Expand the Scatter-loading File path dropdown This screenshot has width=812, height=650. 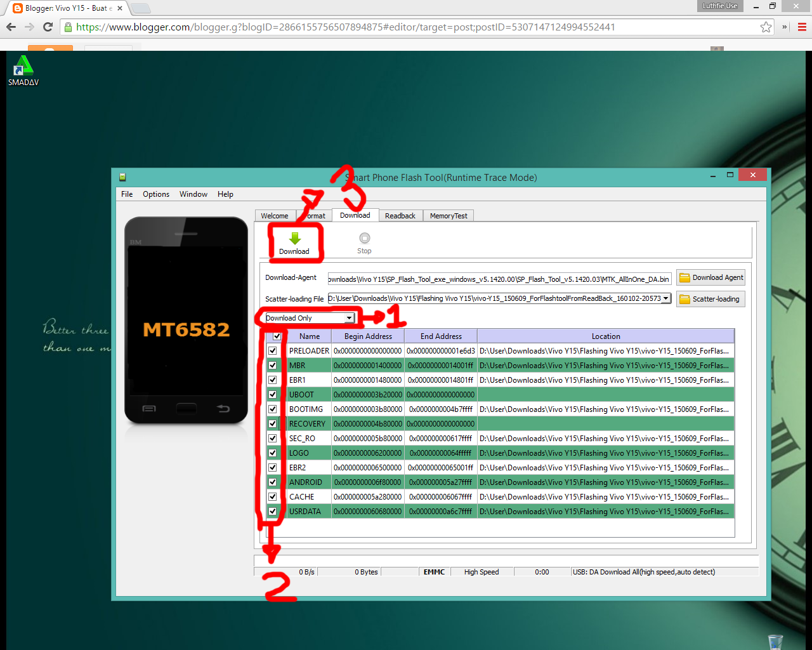pos(665,298)
